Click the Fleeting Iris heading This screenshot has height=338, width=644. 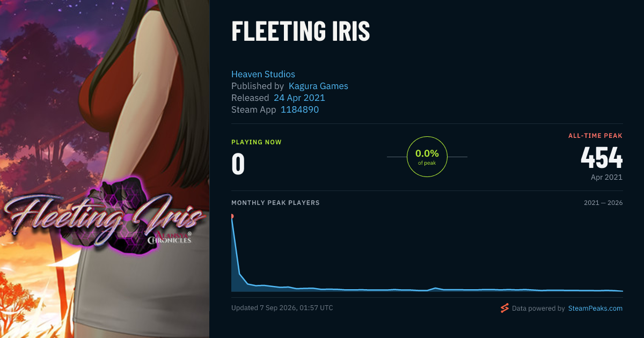[301, 32]
